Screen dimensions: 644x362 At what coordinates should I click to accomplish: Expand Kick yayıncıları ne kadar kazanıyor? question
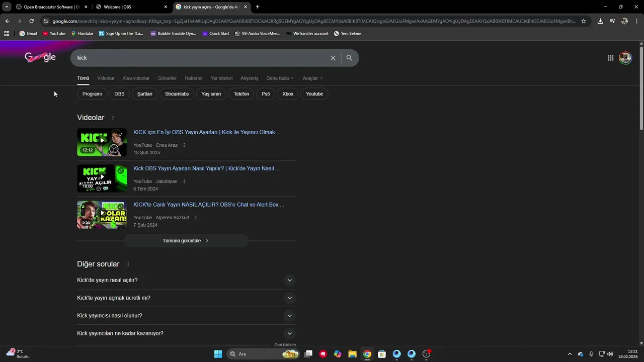click(186, 333)
